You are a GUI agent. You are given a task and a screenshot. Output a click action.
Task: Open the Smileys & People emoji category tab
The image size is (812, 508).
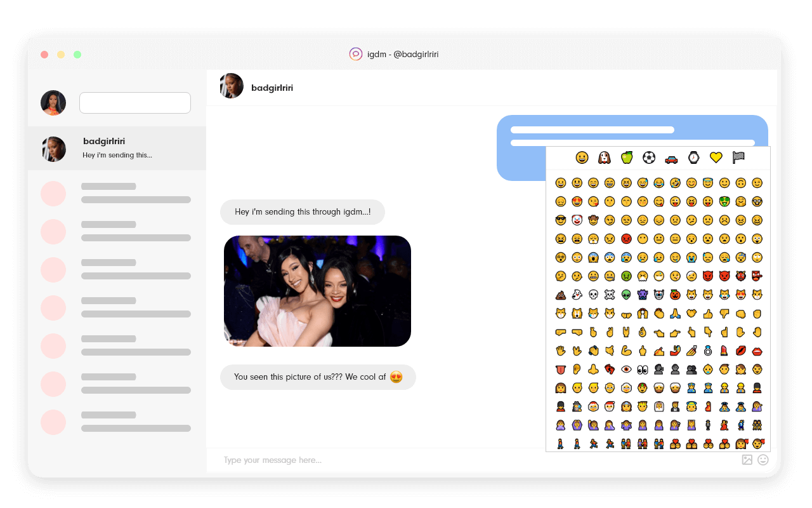582,157
